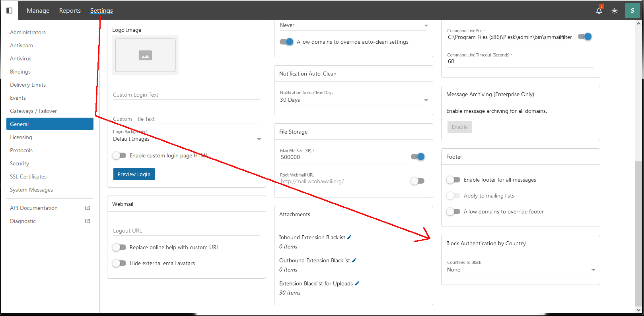Click the Custom Login Text field
The width and height of the screenshot is (644, 316).
(186, 95)
